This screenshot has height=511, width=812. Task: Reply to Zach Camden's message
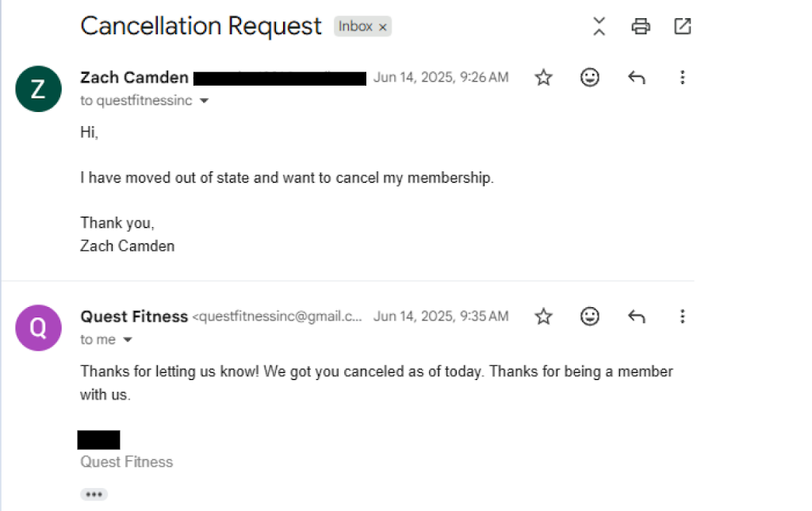coord(636,78)
